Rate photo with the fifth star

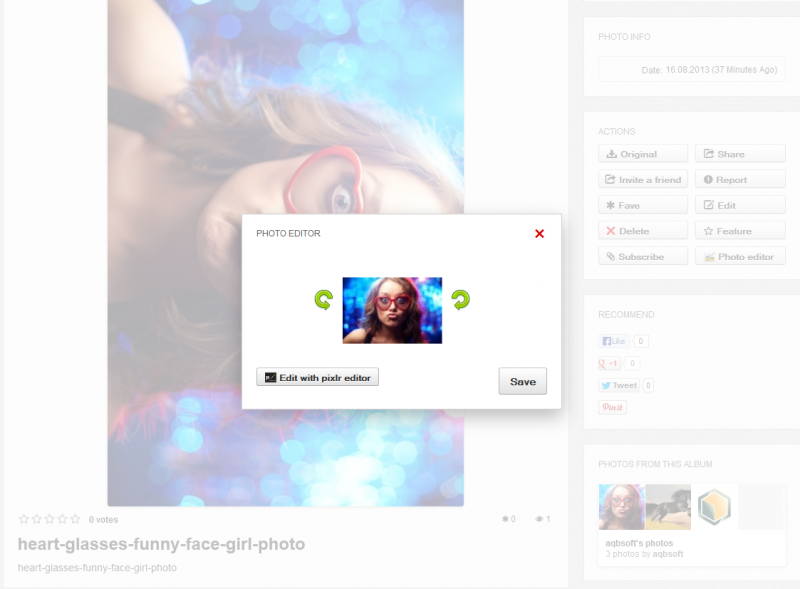tap(75, 519)
